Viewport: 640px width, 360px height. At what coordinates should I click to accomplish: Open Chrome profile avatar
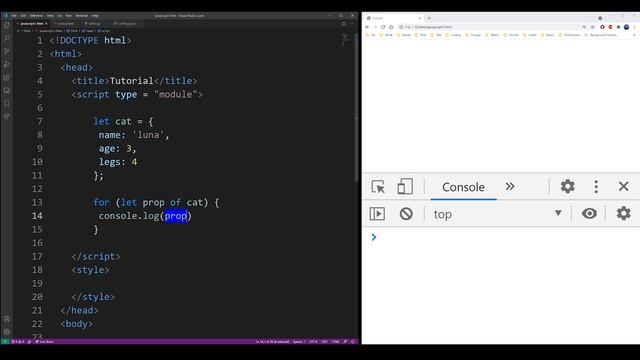(x=626, y=27)
